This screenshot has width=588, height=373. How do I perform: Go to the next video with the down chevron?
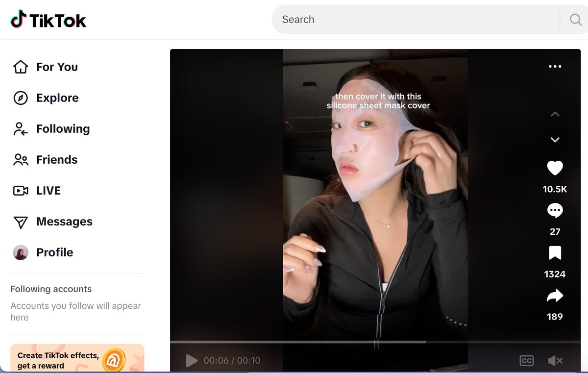click(555, 140)
